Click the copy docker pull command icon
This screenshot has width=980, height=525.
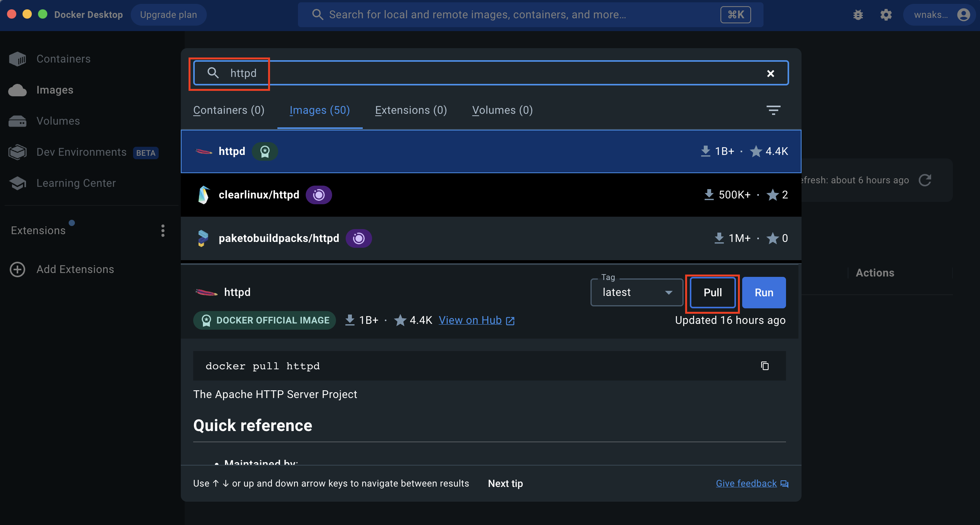[x=765, y=366]
